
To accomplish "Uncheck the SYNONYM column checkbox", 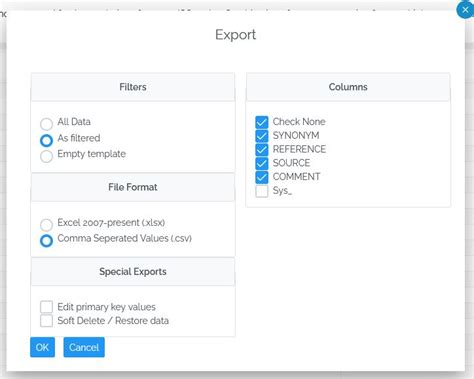I will pos(262,136).
